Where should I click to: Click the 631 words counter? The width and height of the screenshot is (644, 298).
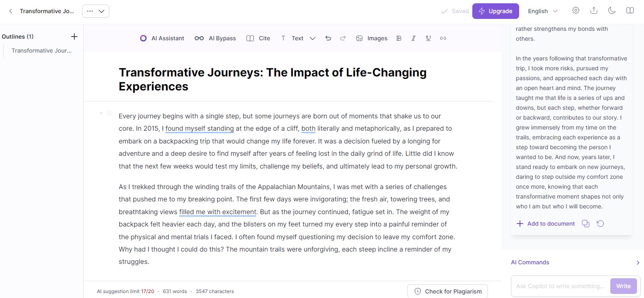(x=175, y=291)
